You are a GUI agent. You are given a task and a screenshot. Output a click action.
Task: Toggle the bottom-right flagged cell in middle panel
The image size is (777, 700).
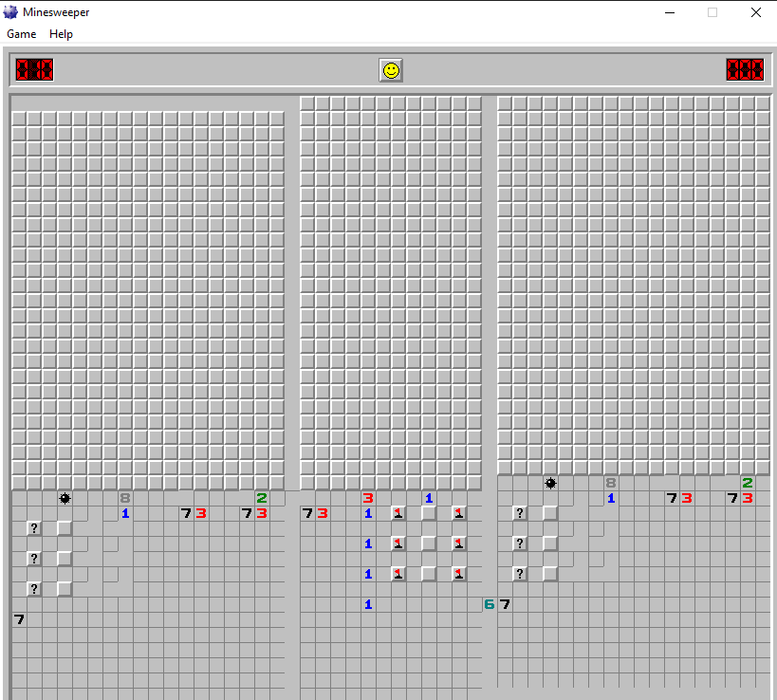(459, 574)
